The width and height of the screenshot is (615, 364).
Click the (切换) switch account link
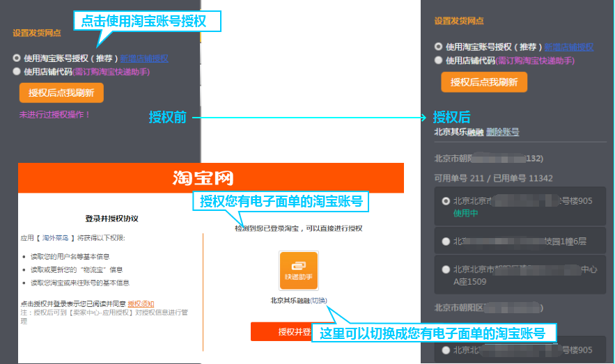click(x=318, y=301)
